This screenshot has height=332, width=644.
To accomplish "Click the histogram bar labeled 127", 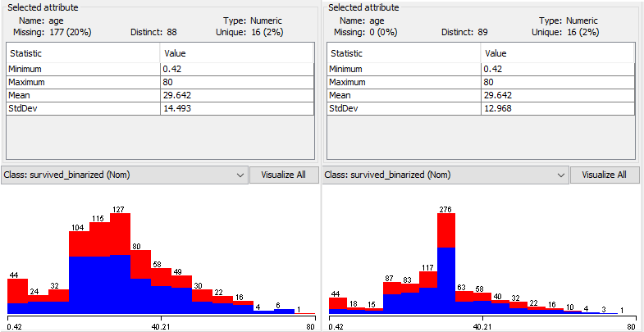I will [121, 262].
